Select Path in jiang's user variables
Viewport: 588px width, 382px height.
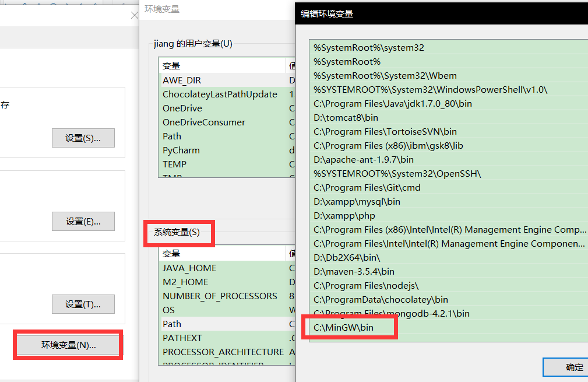(227, 136)
